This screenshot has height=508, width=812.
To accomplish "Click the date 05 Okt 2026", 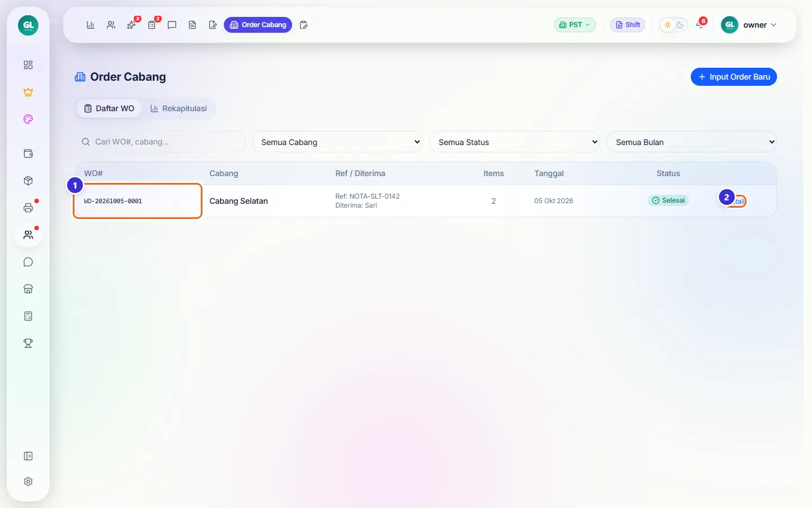I will pos(554,201).
